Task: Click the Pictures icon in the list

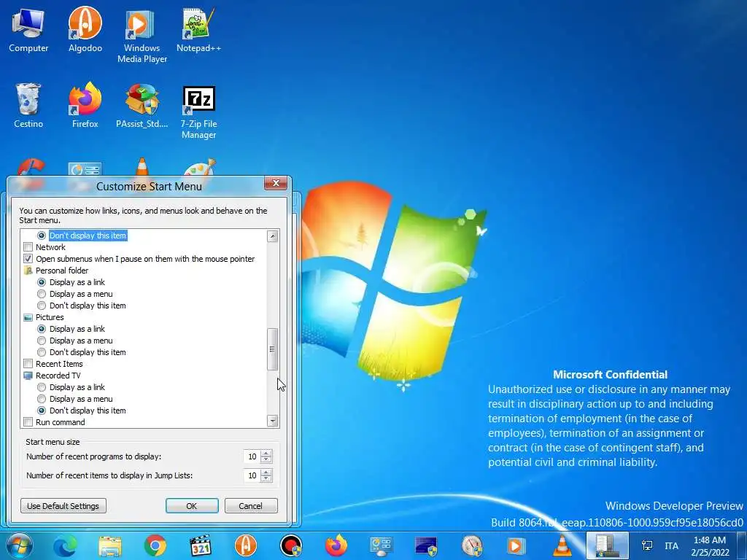Action: 28,317
